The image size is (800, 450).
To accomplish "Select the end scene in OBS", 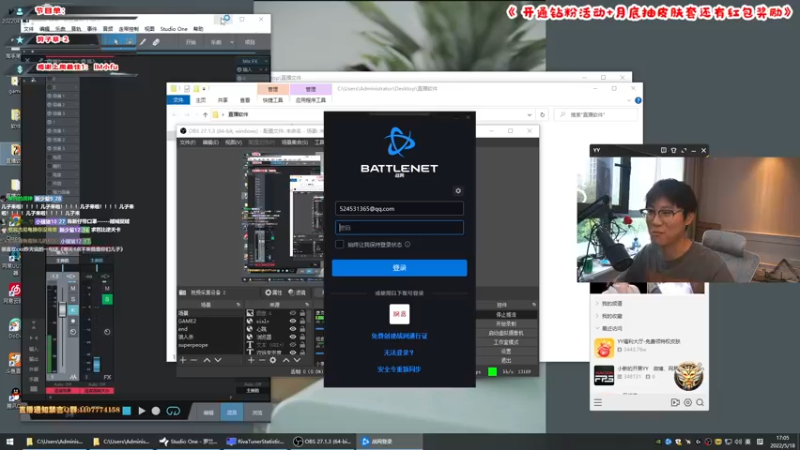I will [x=210, y=329].
